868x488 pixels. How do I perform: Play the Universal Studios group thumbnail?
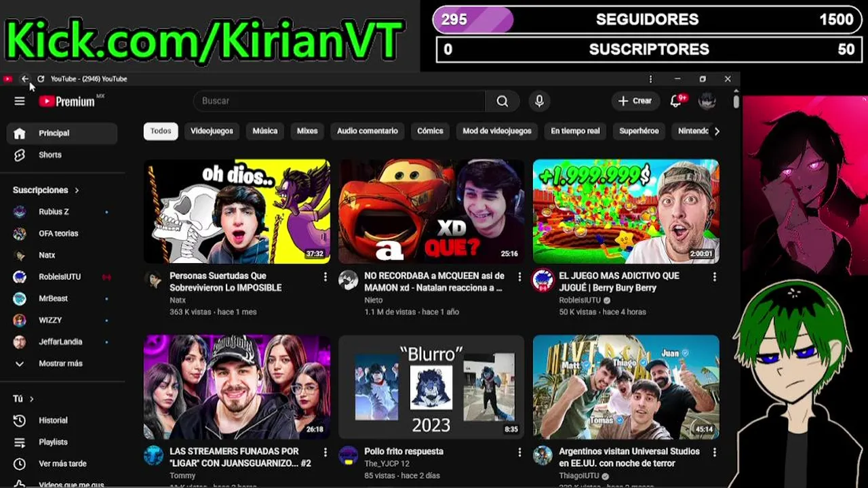coord(626,387)
